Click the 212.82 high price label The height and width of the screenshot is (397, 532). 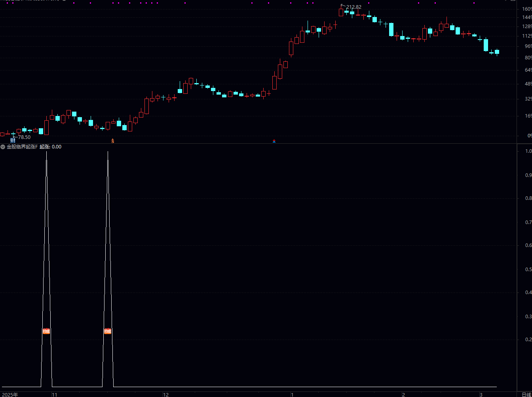pos(354,7)
